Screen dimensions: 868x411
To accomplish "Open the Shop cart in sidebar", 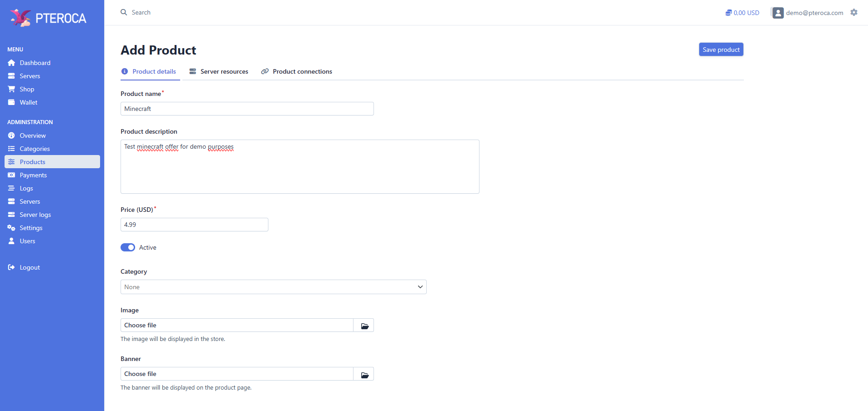I will (27, 89).
